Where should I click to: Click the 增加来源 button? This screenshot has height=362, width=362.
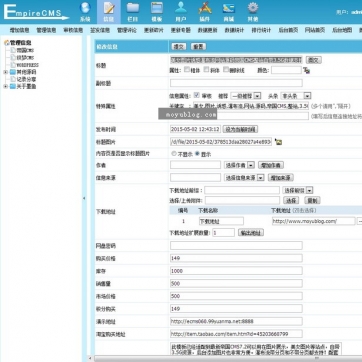click(x=281, y=178)
